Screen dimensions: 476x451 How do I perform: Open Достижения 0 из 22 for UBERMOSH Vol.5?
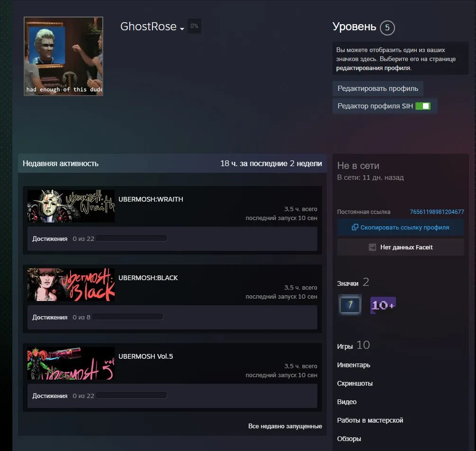coord(172,396)
